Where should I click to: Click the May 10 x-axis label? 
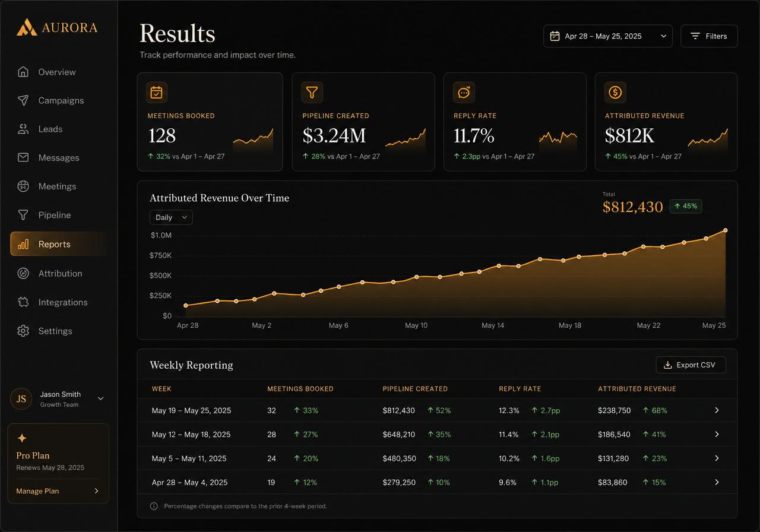(416, 325)
